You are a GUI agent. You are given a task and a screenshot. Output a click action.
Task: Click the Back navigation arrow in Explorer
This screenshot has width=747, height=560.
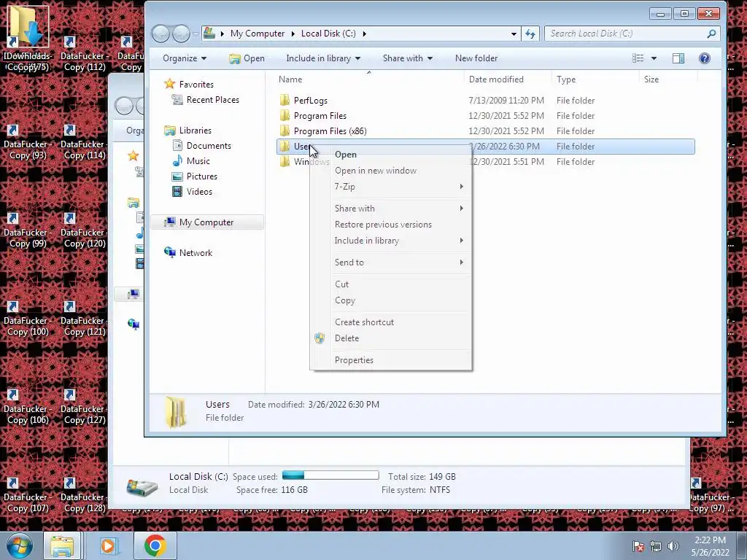[x=160, y=34]
